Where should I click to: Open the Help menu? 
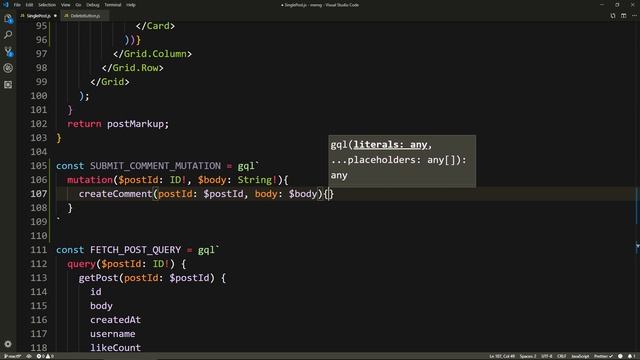point(131,5)
